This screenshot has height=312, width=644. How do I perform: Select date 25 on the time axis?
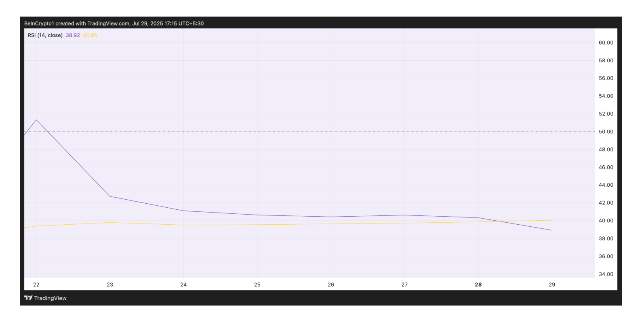[257, 285]
